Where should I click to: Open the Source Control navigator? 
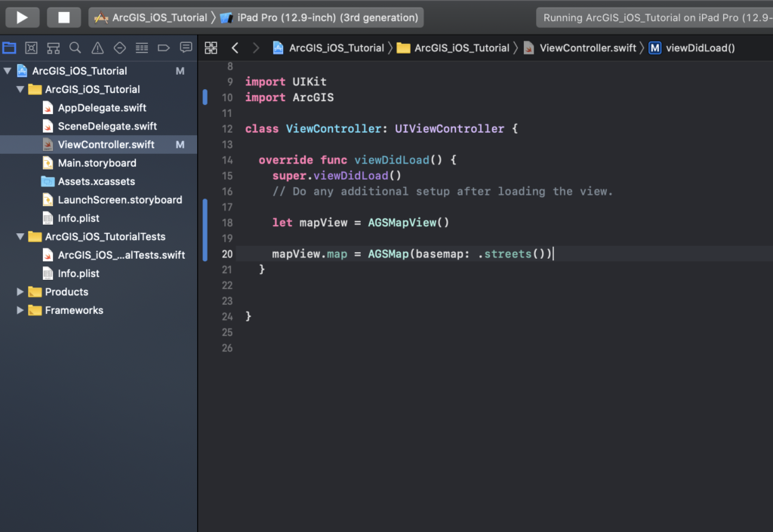(x=31, y=48)
